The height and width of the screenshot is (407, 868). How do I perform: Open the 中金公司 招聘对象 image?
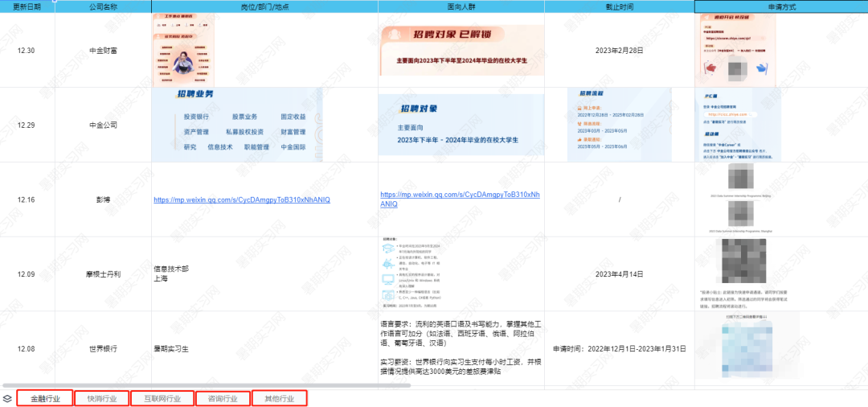[461, 125]
